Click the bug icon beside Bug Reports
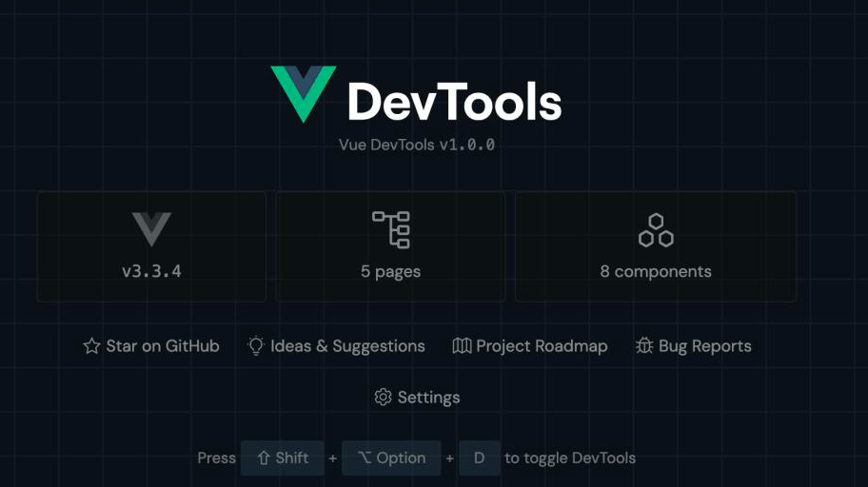Viewport: 868px width, 487px height. (x=644, y=346)
